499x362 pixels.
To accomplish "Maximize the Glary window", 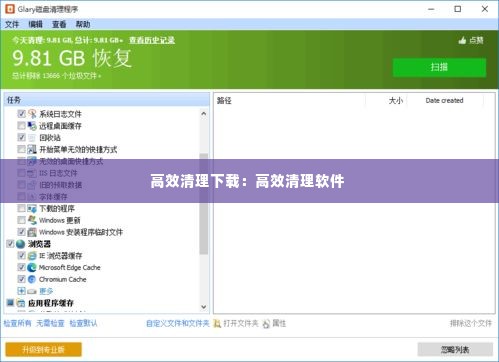I will click(458, 9).
